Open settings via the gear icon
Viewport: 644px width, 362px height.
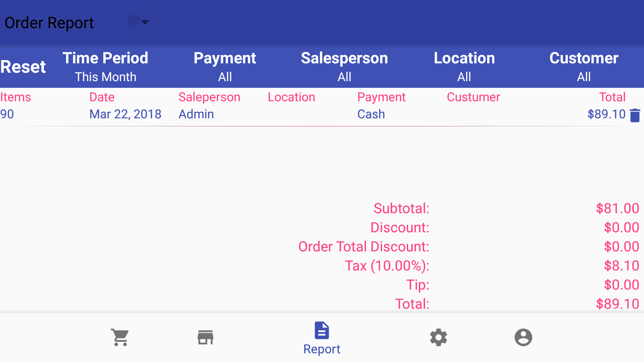(438, 337)
